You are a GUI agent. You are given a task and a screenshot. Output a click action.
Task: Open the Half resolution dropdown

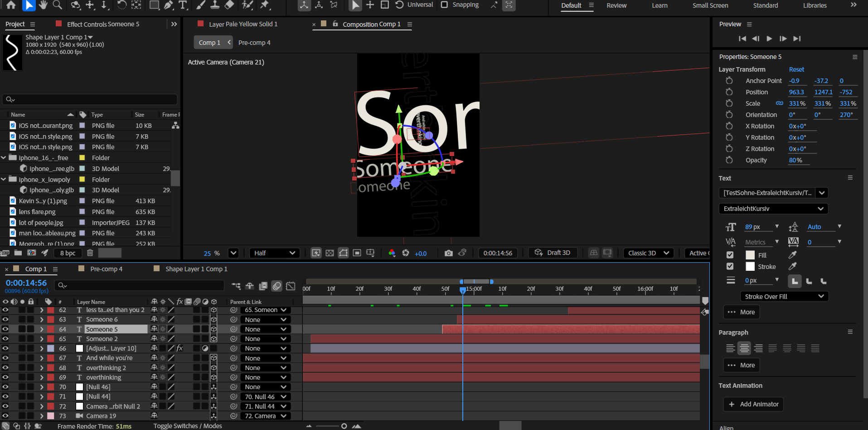click(274, 253)
